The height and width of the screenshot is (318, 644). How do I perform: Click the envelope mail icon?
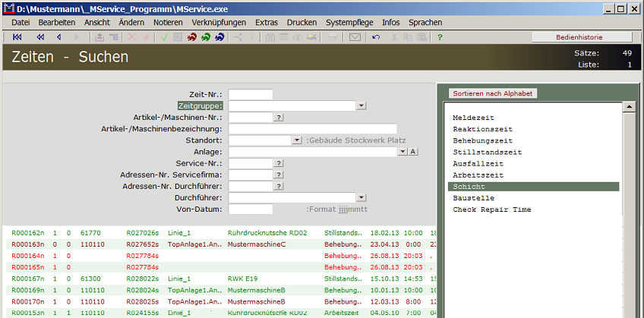(355, 37)
